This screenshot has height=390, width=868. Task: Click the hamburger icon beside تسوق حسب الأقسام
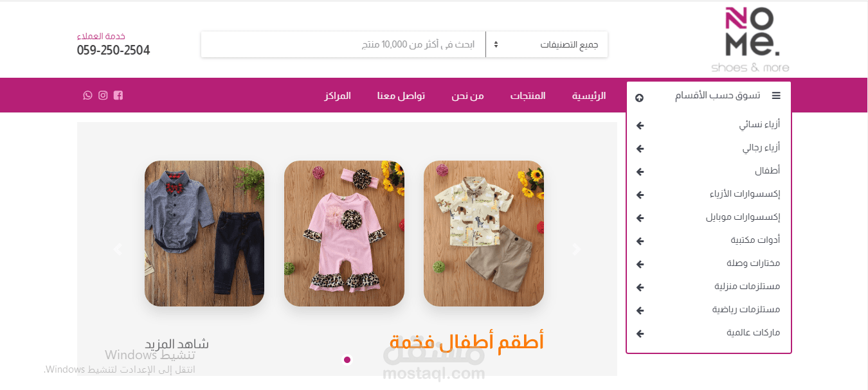[x=776, y=96]
